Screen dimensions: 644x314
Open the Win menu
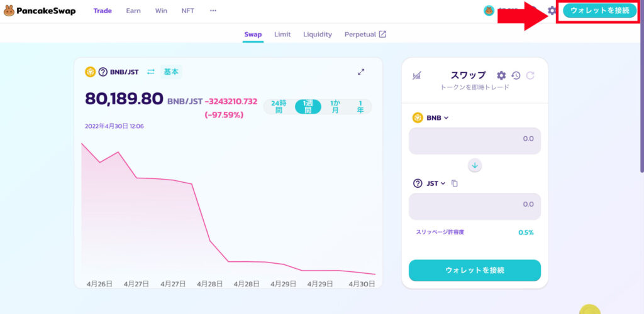coord(161,11)
